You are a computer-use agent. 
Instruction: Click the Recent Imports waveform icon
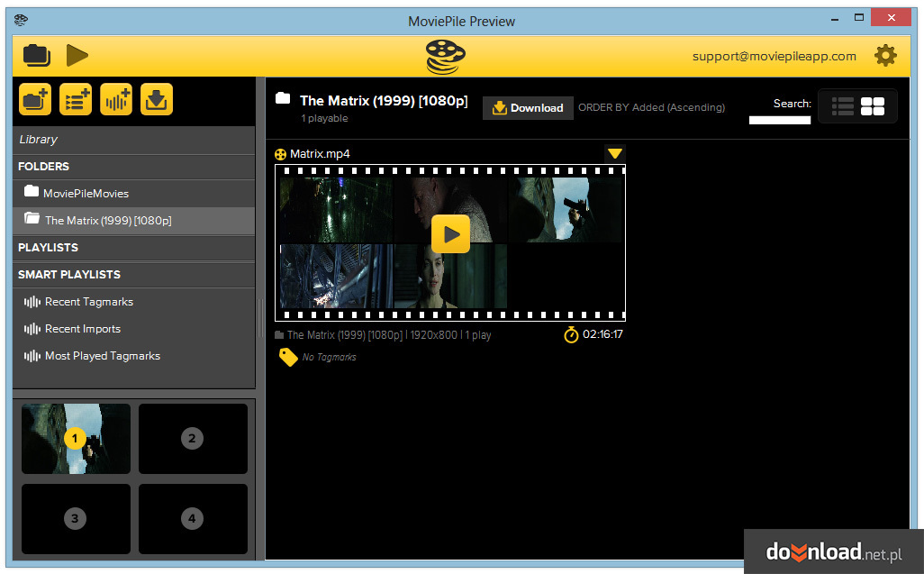32,330
